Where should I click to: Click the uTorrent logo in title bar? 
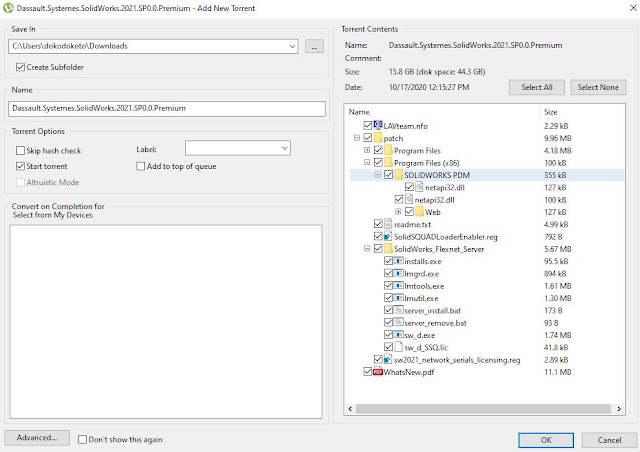click(8, 8)
